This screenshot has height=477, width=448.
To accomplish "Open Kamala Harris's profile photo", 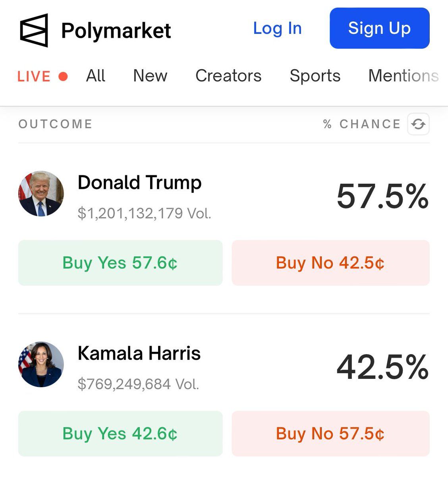I will pos(41,365).
